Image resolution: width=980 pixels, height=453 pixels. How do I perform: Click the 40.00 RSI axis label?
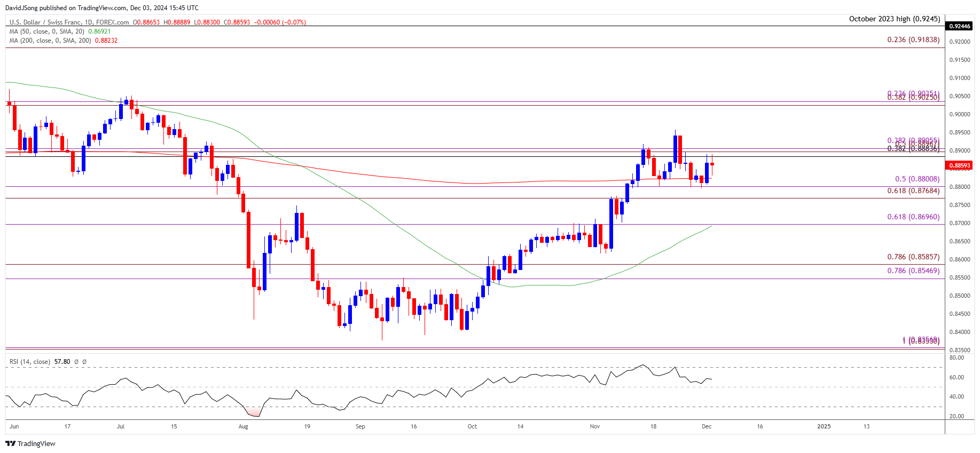pyautogui.click(x=957, y=397)
